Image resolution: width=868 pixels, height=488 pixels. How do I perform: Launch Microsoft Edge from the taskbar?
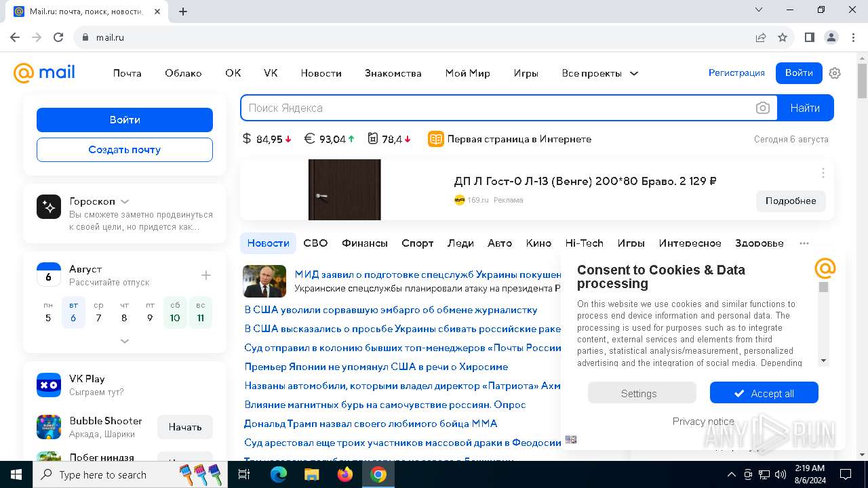pyautogui.click(x=279, y=474)
